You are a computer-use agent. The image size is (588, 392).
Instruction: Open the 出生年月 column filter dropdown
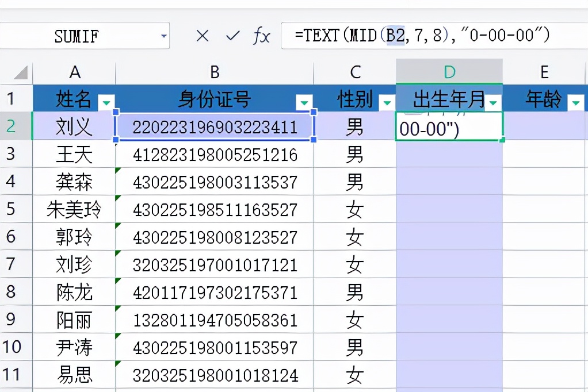click(x=494, y=102)
